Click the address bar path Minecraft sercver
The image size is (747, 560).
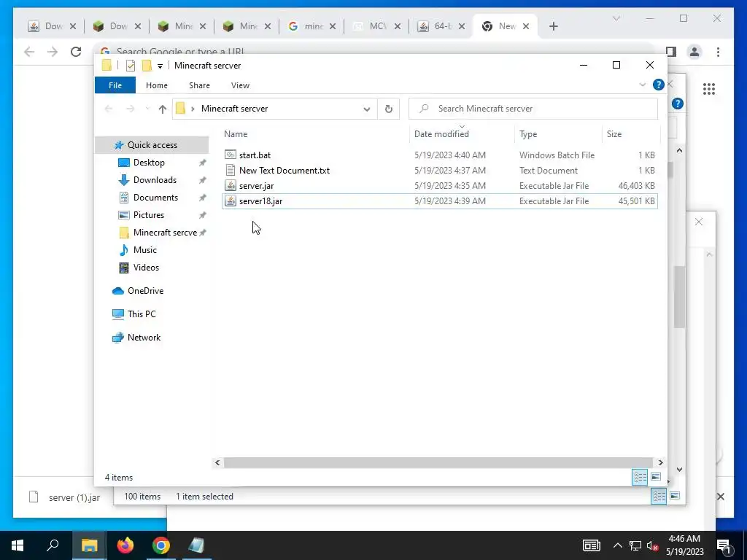[234, 109]
